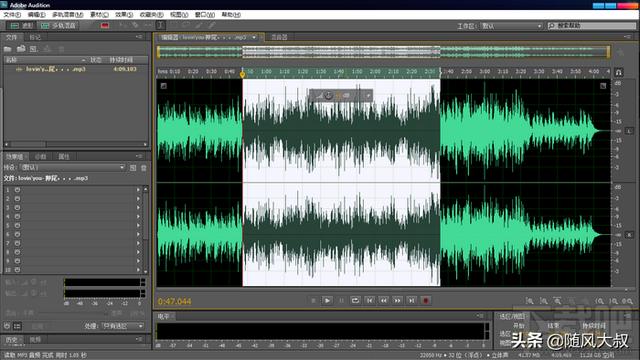Click the red Record button
This screenshot has height=360, width=640.
tap(426, 301)
